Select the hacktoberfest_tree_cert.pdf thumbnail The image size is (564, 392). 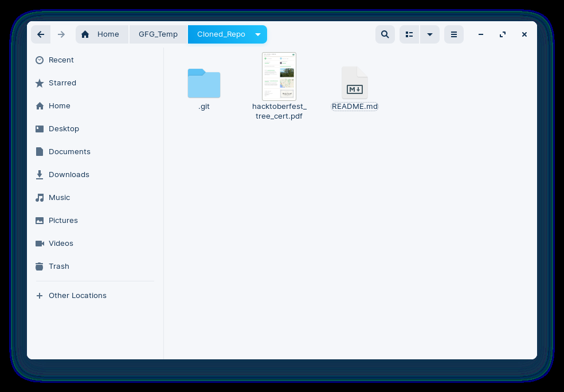[279, 76]
